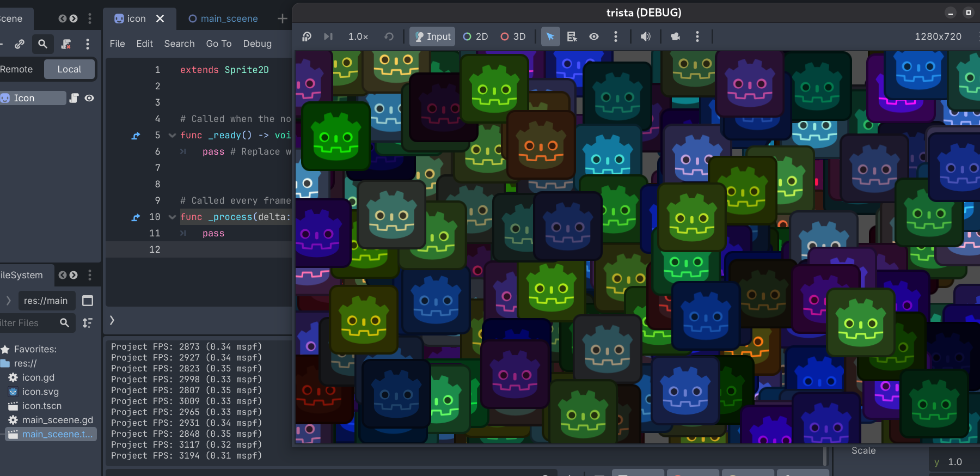
Task: Click the list select mode icon in game toolbar
Action: [572, 36]
